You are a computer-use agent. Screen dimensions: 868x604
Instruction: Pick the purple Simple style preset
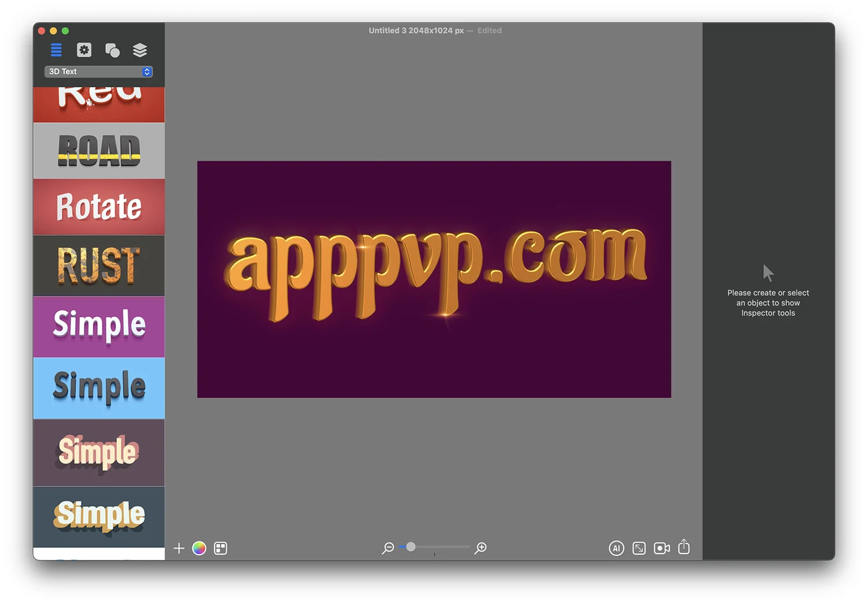click(x=99, y=327)
